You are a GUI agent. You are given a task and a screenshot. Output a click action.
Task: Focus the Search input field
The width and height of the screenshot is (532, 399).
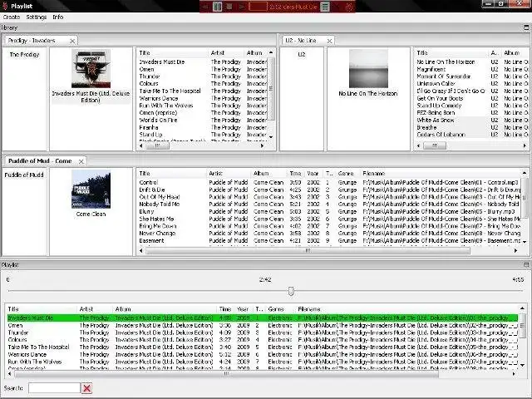pos(54,388)
